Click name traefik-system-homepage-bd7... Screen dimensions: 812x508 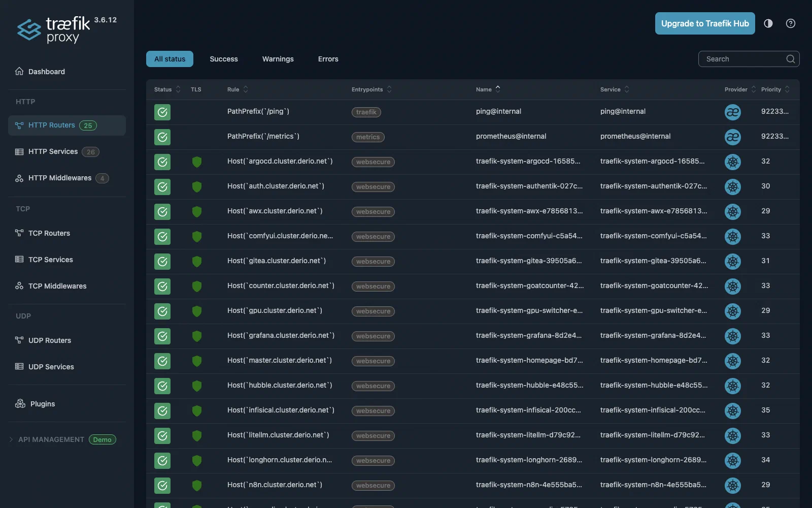coord(529,360)
